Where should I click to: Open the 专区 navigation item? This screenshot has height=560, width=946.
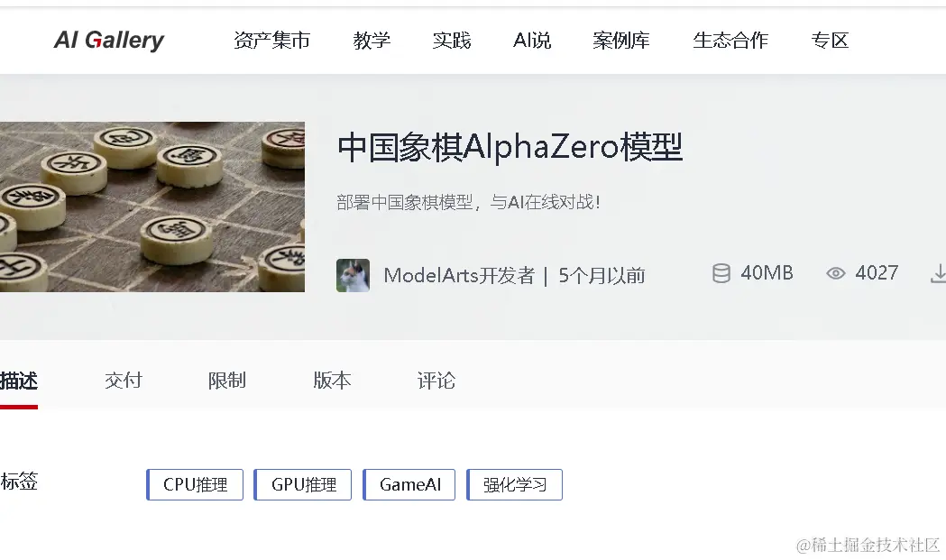click(x=830, y=41)
